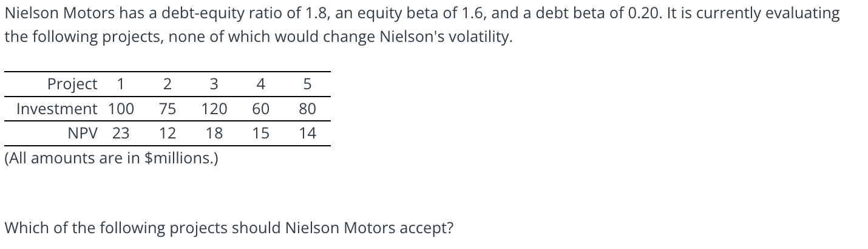Select the NPV value 18
868x249 pixels.
[214, 133]
